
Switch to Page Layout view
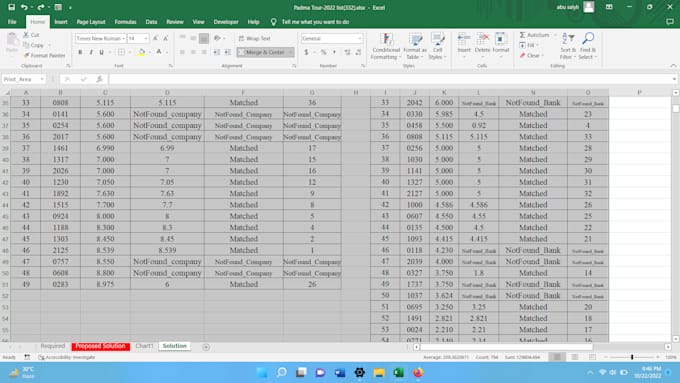(575, 357)
